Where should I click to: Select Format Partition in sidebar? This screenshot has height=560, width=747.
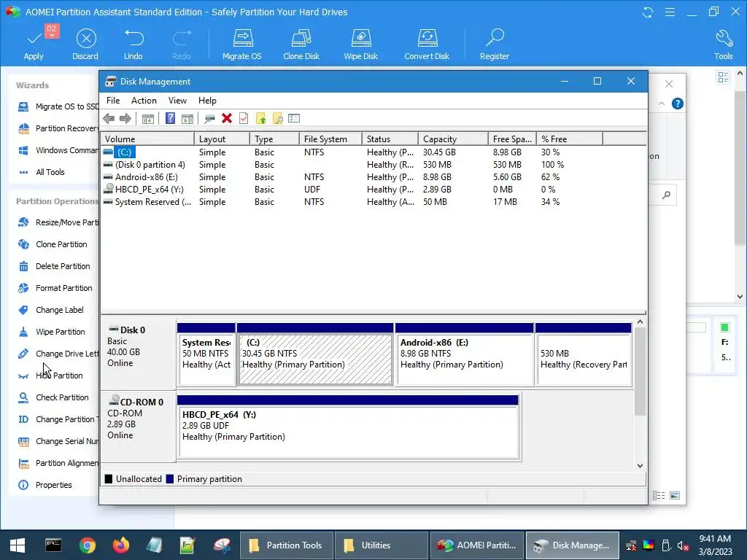pos(55,288)
